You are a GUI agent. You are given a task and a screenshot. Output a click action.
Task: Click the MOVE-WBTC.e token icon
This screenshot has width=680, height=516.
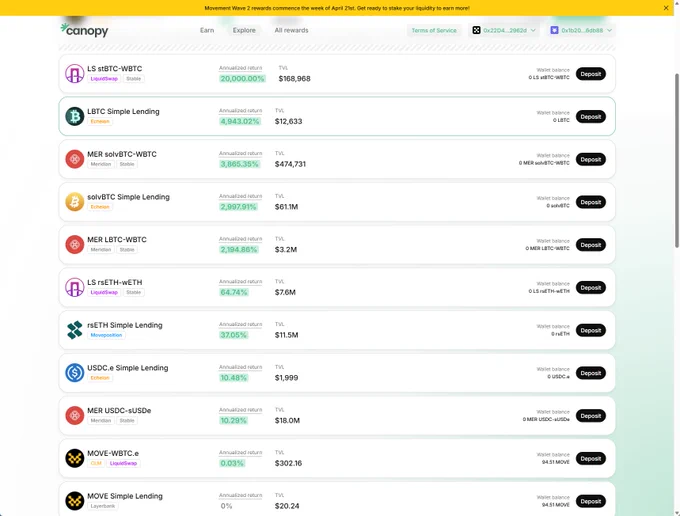tap(75, 458)
